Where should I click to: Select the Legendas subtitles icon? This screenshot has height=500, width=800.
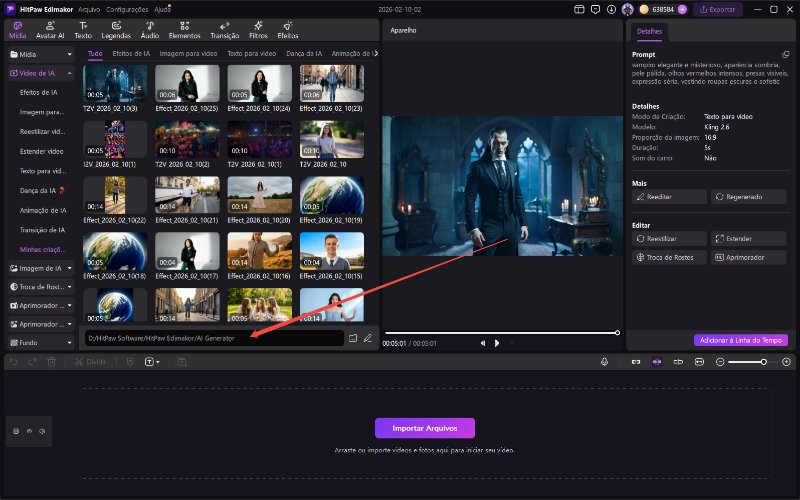116,29
